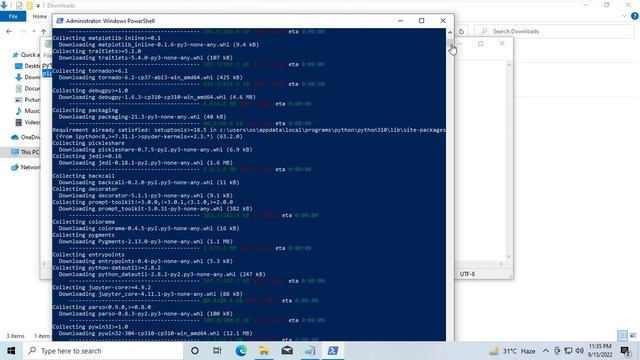The image size is (640, 360).
Task: Click the File tab in Explorer
Action: [13, 16]
